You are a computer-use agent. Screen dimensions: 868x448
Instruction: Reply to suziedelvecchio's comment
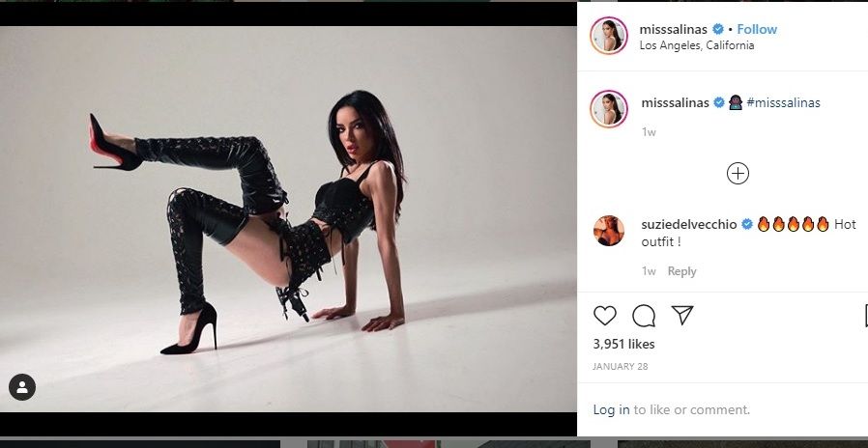click(681, 271)
